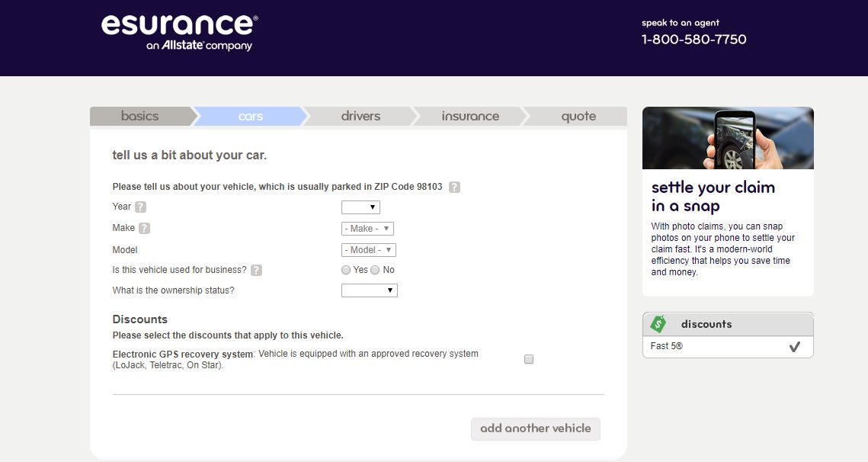Click the help icon beside Make
Viewport: 868px width, 462px height.
[144, 228]
